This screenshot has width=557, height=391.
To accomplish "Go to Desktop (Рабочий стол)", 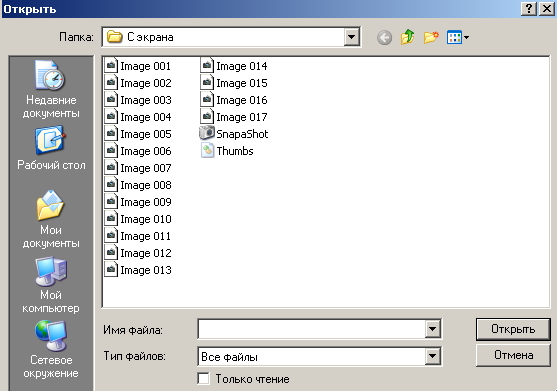I will (x=51, y=148).
